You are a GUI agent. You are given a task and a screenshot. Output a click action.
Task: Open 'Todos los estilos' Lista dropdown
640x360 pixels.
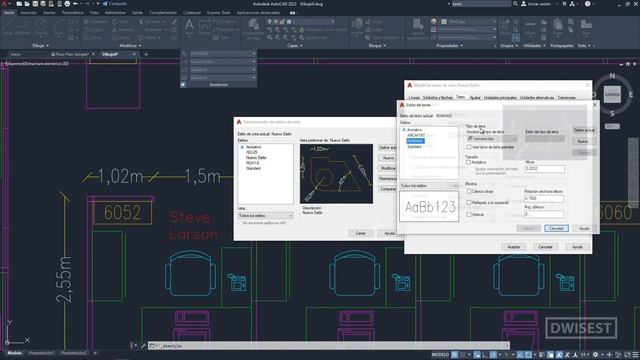click(x=265, y=216)
